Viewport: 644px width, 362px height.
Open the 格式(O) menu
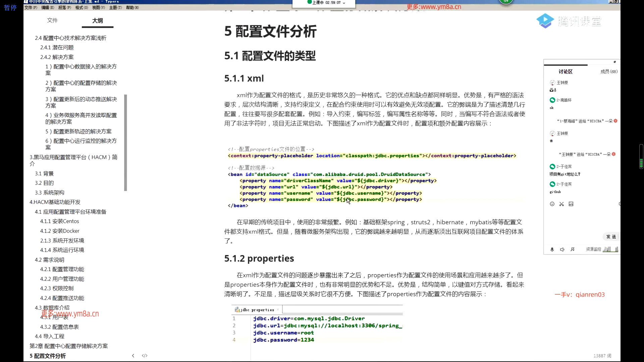tap(82, 7)
